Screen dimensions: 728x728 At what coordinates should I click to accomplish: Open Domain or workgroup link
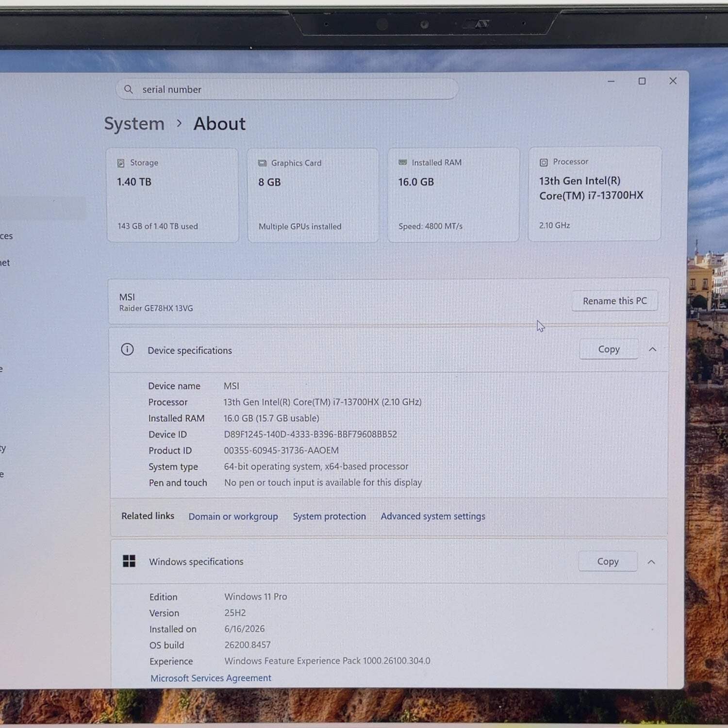click(233, 516)
